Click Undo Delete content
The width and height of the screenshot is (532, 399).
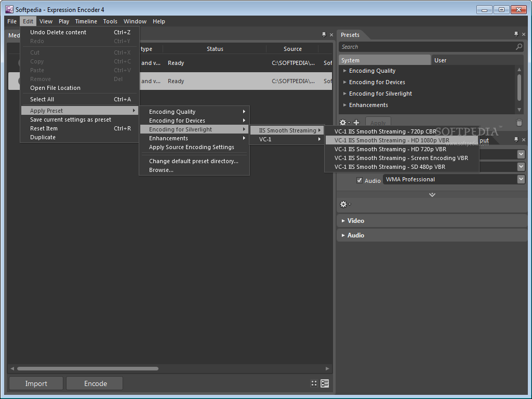tap(79, 32)
